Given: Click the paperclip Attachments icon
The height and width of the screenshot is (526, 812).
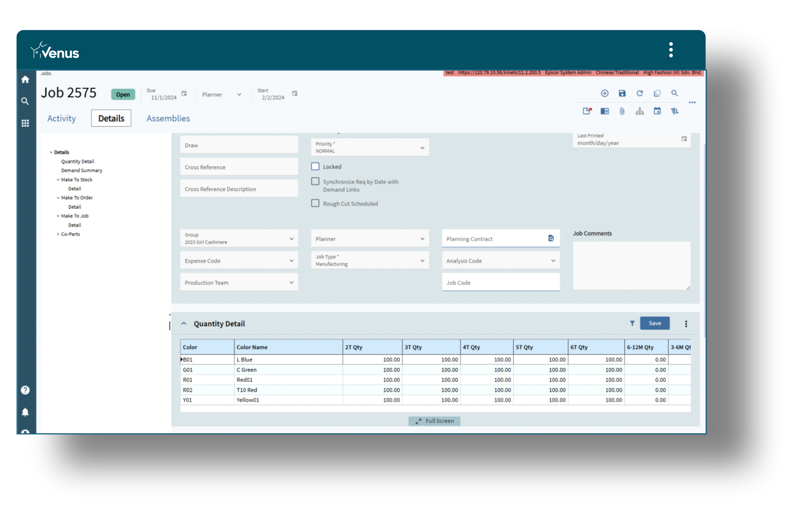Looking at the screenshot, I should 622,111.
